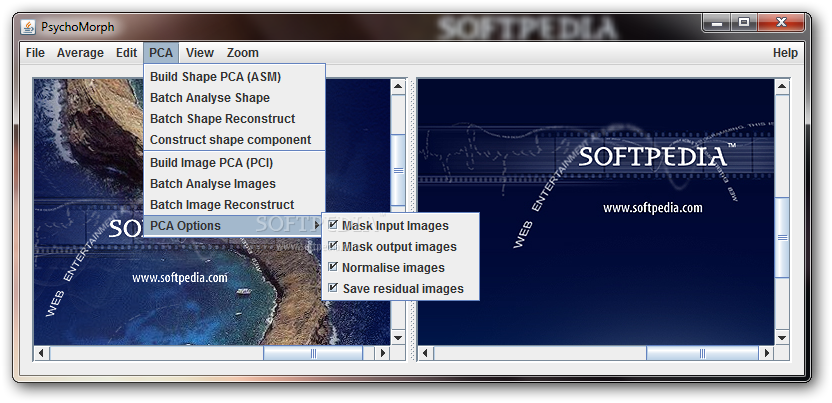832x403 pixels.
Task: Click right panel vertical scrollbar down arrow
Action: pyautogui.click(x=782, y=337)
